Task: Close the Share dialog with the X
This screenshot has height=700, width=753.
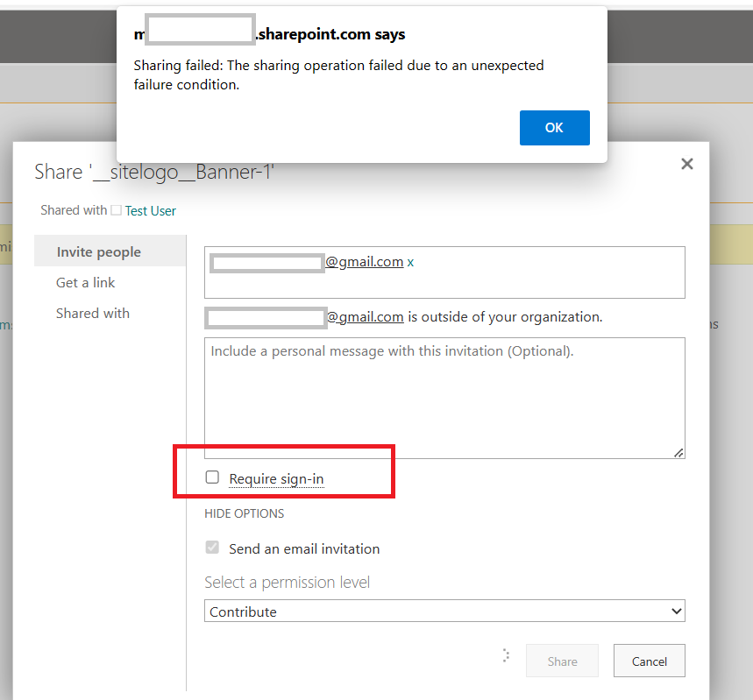Action: pyautogui.click(x=686, y=164)
